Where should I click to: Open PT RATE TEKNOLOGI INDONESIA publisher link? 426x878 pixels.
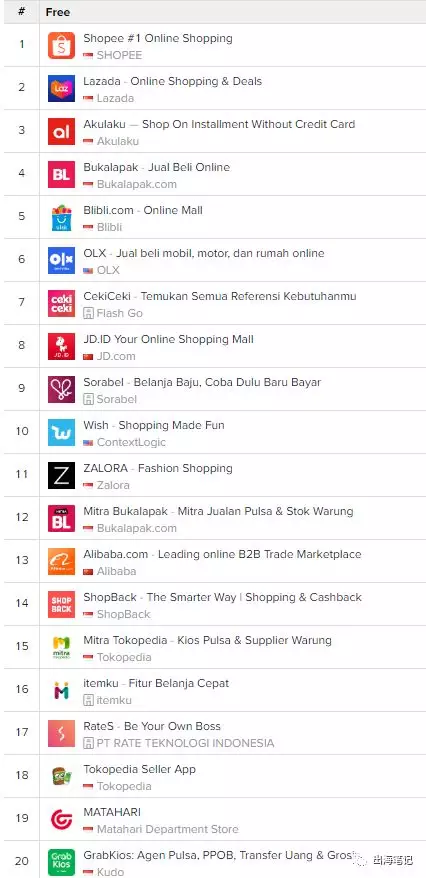click(x=185, y=743)
